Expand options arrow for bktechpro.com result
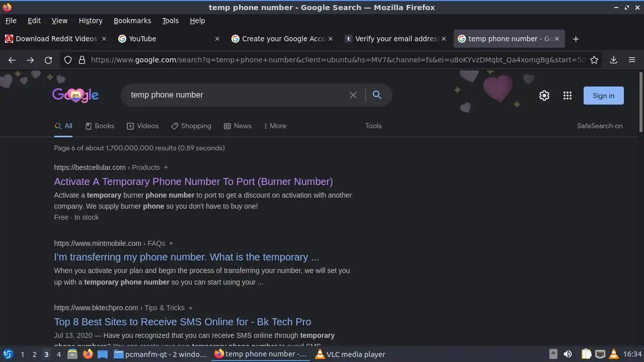Image resolution: width=644 pixels, height=362 pixels. click(190, 308)
